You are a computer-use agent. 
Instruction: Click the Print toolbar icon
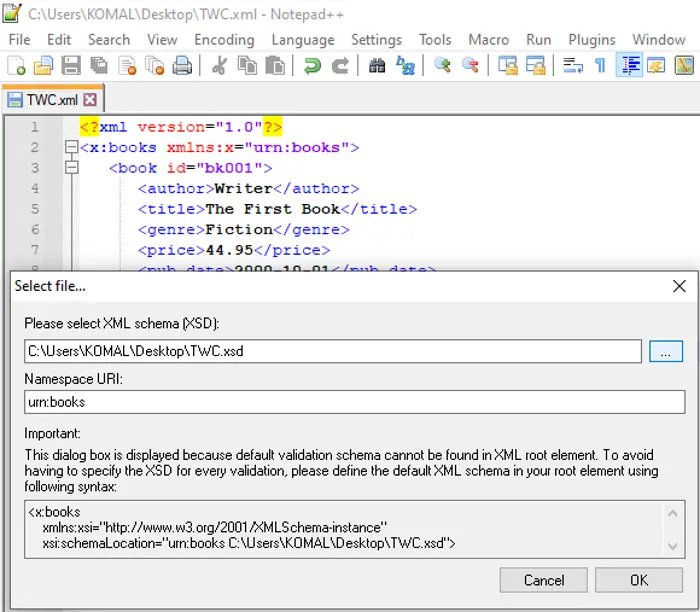pos(182,66)
